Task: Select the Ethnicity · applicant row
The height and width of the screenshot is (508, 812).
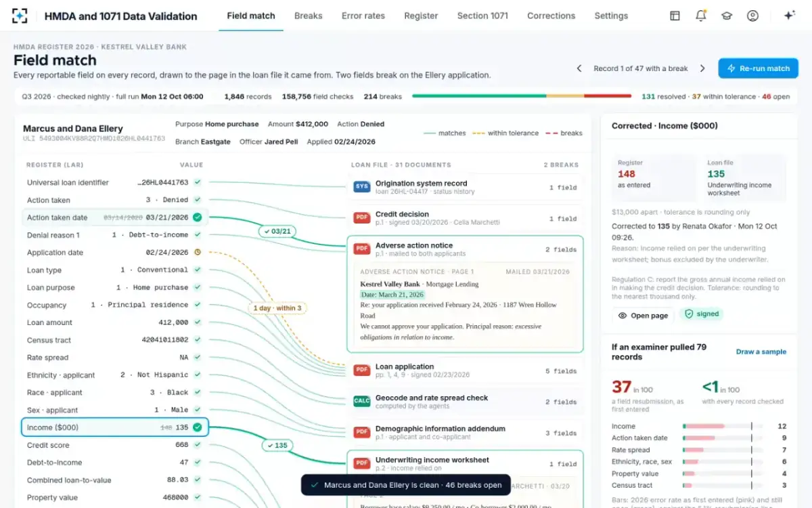Action: click(x=115, y=375)
